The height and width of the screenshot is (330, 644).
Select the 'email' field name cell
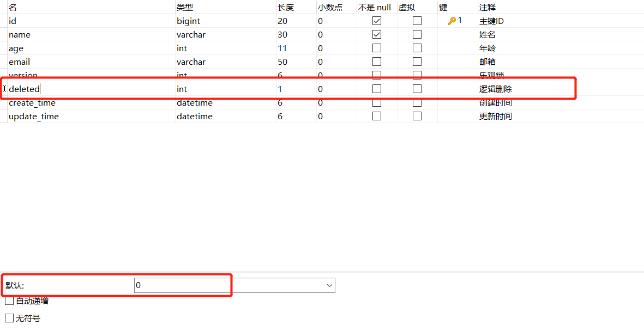pyautogui.click(x=91, y=62)
